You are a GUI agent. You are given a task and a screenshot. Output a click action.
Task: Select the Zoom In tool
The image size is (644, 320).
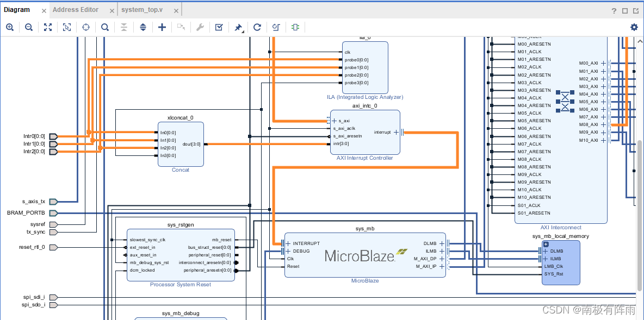coord(10,27)
